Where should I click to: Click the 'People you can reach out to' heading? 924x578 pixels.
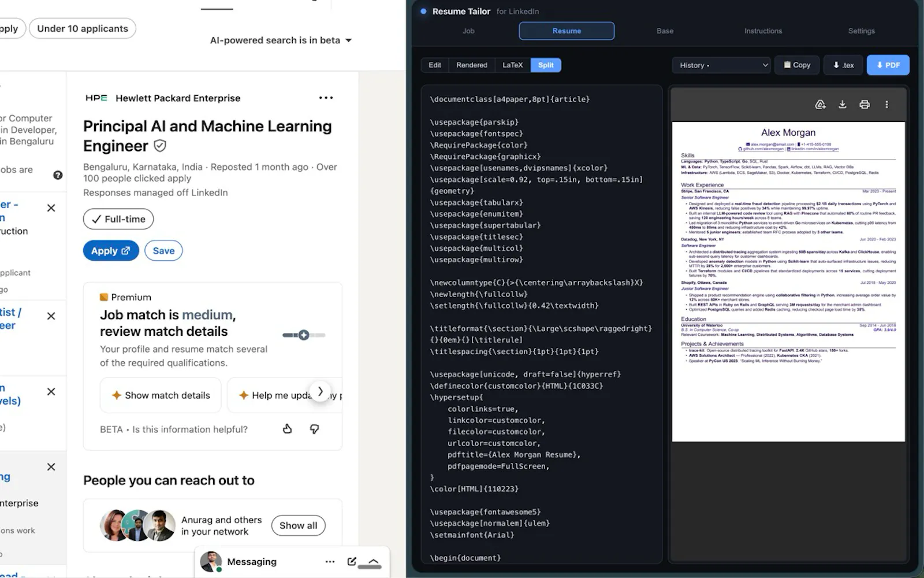point(169,480)
